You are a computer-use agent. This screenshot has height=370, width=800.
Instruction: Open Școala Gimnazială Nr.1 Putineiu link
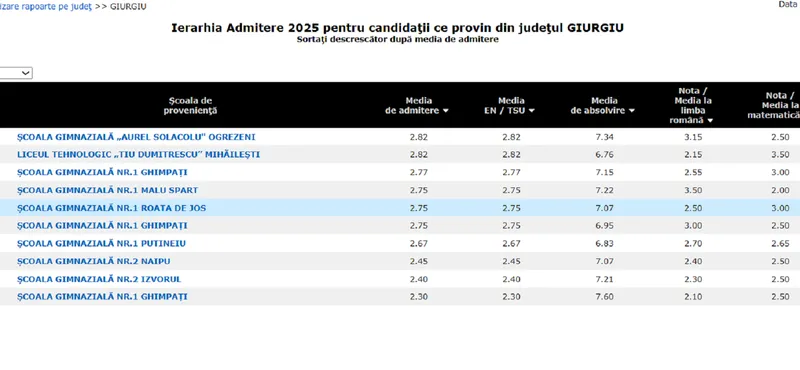pos(101,243)
